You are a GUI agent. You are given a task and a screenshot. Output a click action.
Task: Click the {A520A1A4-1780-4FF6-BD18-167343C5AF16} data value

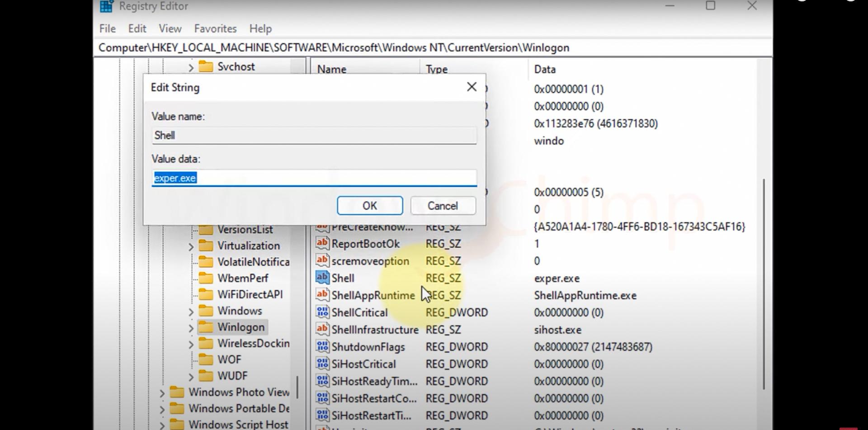(639, 226)
